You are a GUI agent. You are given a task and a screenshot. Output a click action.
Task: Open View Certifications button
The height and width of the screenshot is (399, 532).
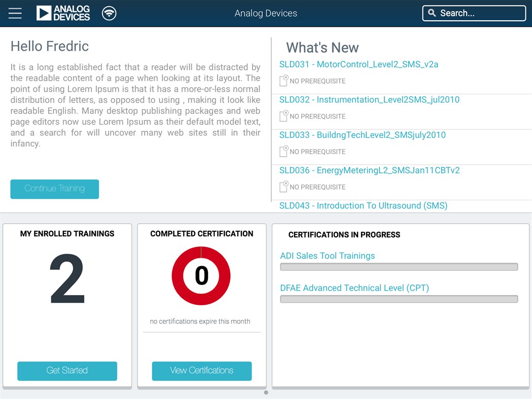(x=201, y=371)
